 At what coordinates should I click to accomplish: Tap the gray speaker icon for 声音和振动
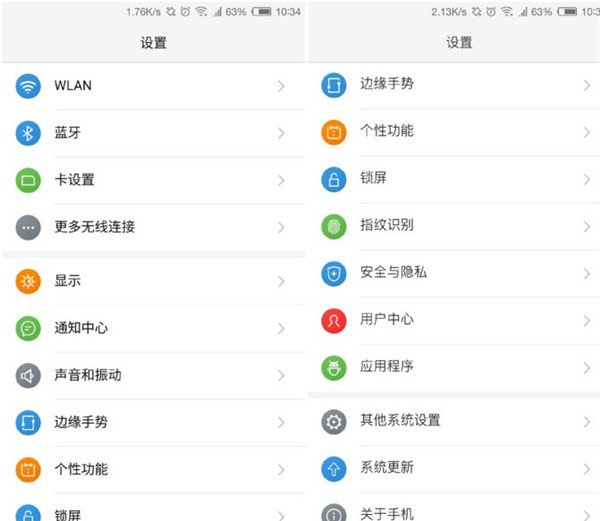coord(28,375)
